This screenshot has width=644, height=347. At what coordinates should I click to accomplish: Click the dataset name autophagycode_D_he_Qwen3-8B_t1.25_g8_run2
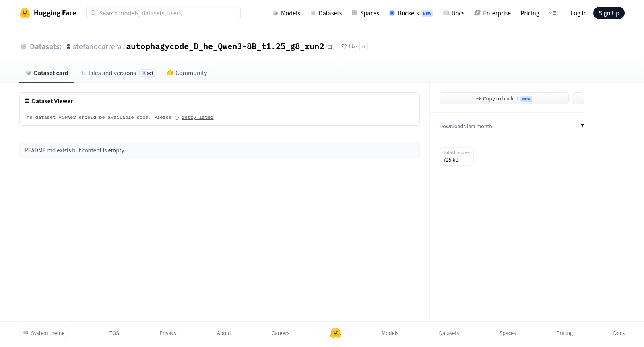tap(225, 46)
